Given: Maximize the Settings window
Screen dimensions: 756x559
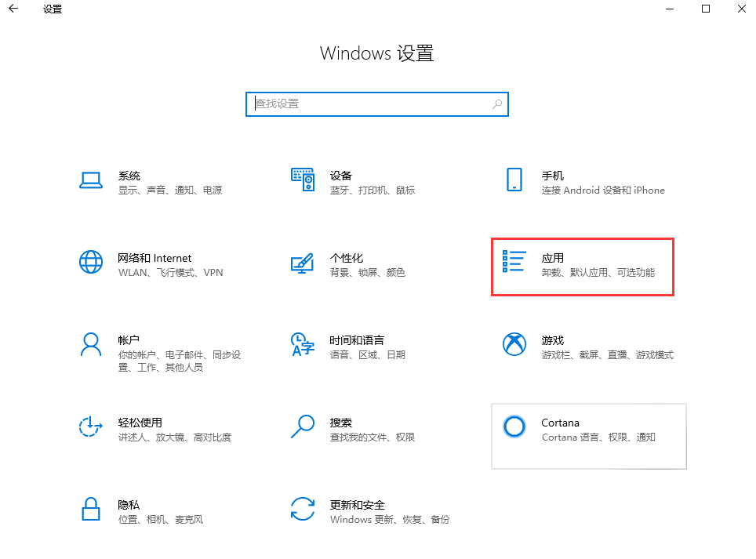Looking at the screenshot, I should point(705,9).
